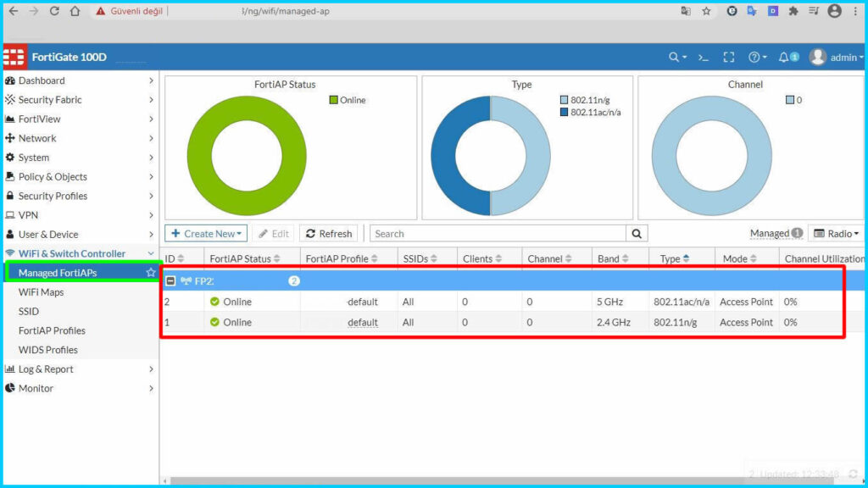This screenshot has height=488, width=868.
Task: Click the not-secure warning triangle icon
Action: (100, 11)
